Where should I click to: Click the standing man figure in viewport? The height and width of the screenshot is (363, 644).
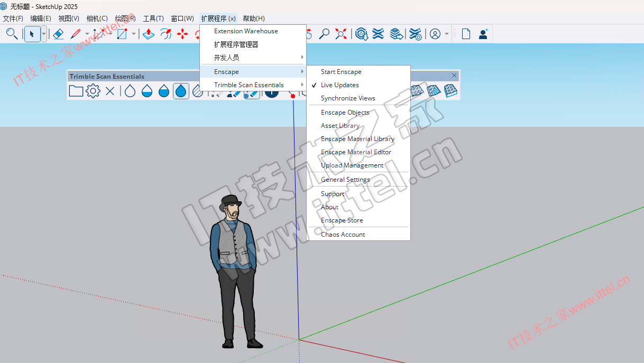tap(233, 272)
